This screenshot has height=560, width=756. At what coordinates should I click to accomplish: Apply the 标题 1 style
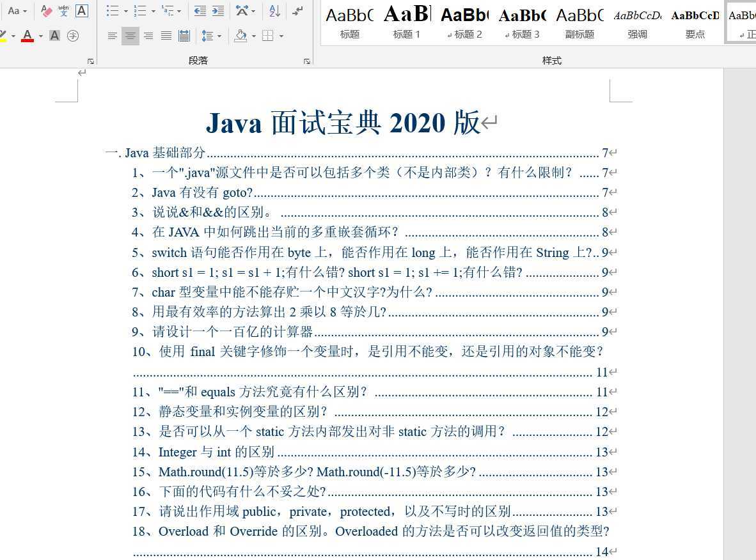pos(407,23)
